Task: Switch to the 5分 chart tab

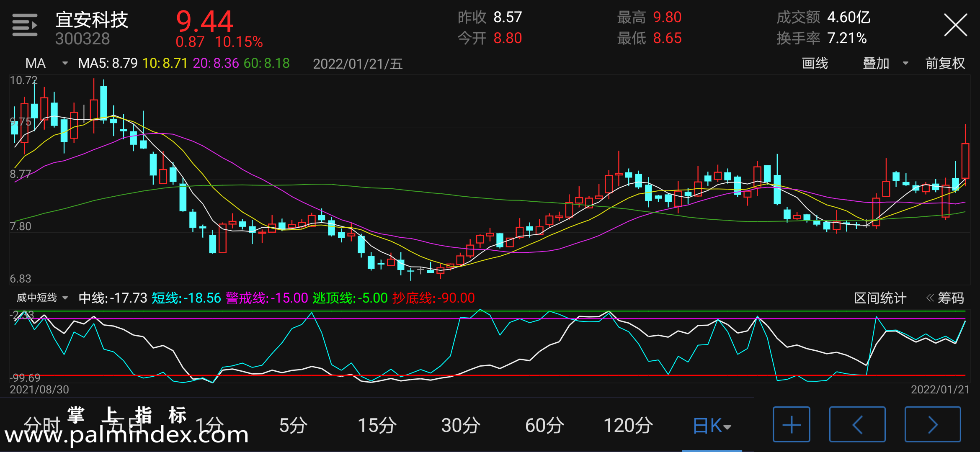Action: 293,425
